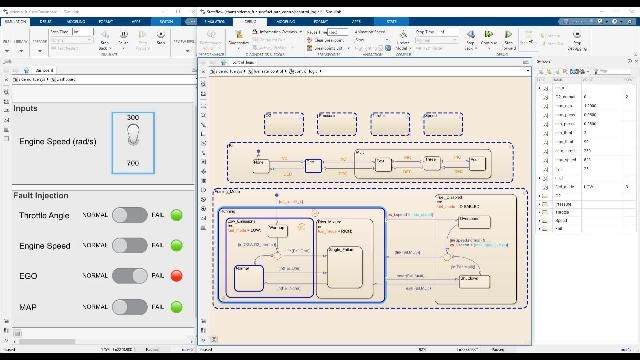Switch the EGO fault toggle back to normal
This screenshot has width=640, height=360.
pos(130,276)
